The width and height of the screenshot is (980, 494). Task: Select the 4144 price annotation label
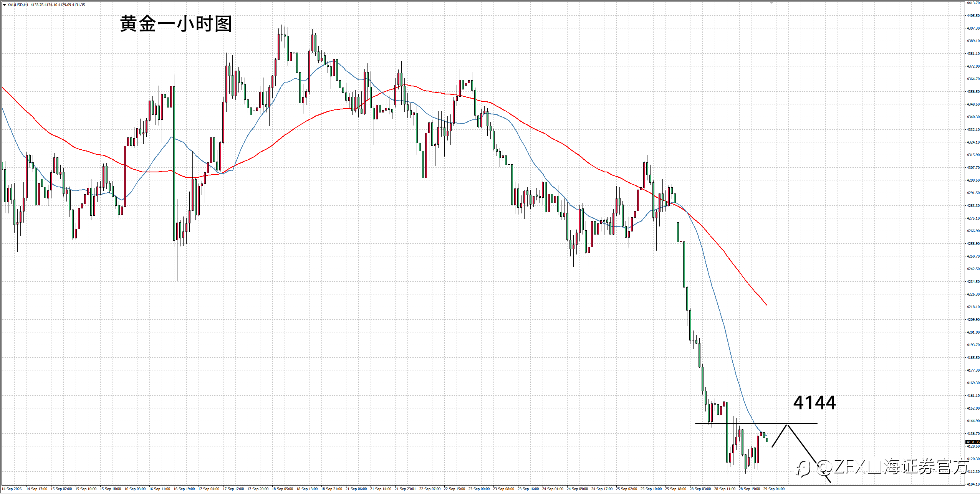point(814,403)
